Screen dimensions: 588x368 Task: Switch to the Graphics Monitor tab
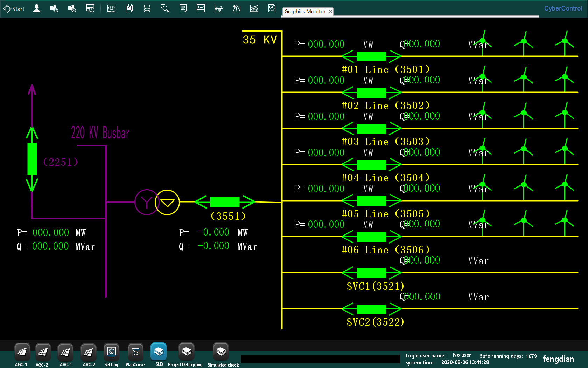pos(304,12)
